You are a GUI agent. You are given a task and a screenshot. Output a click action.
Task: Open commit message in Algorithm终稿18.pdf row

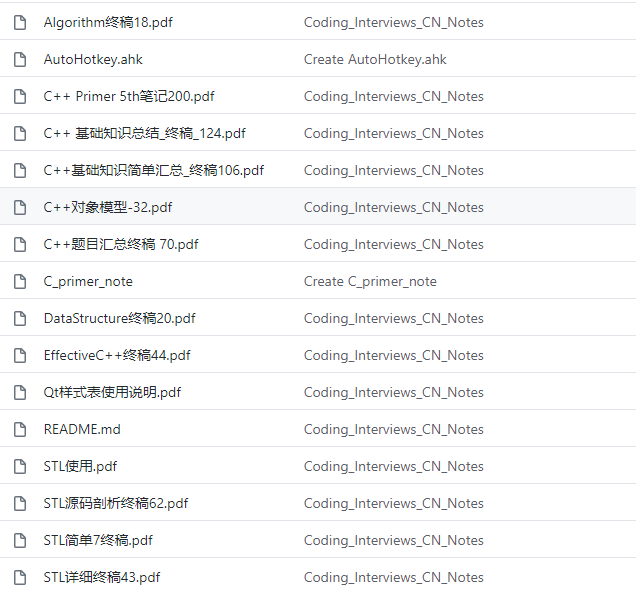tap(394, 22)
